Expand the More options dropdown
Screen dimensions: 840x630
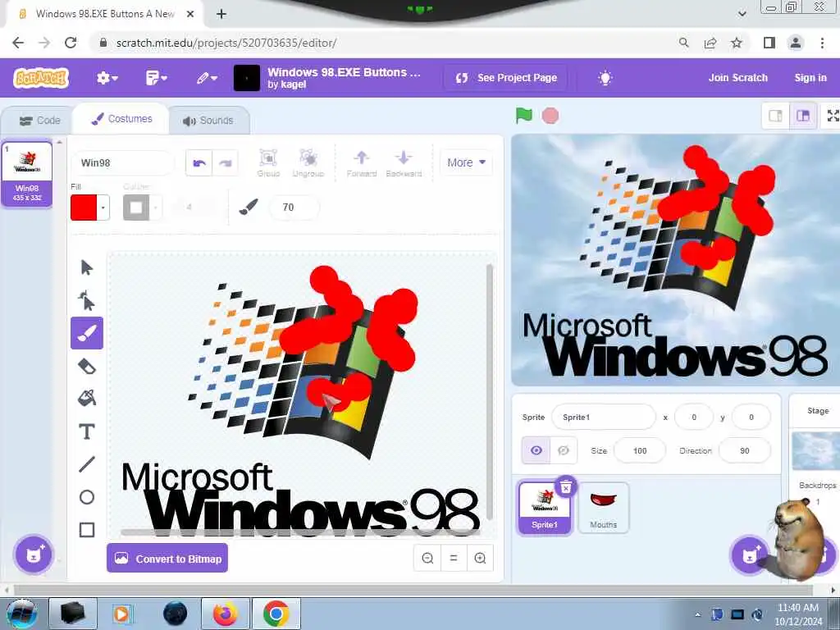466,162
